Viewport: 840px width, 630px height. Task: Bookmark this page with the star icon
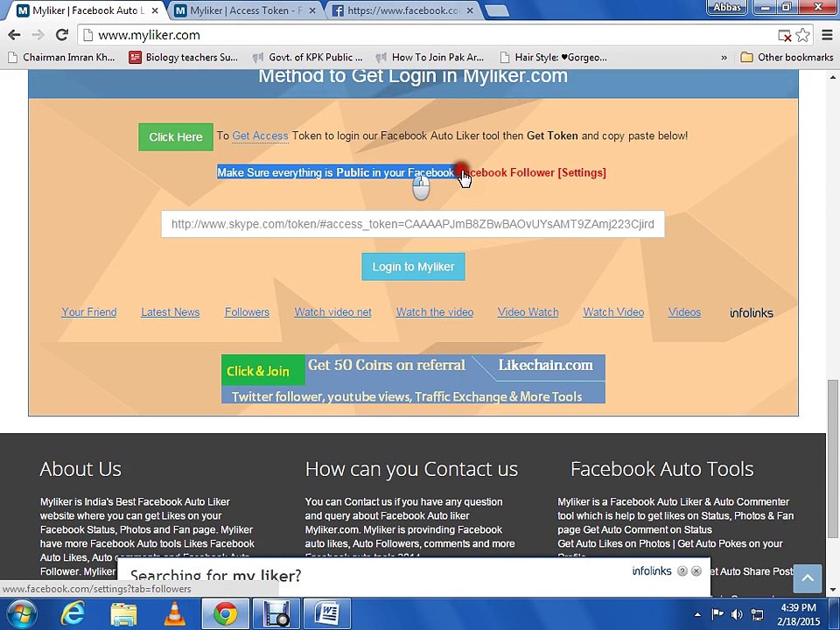(802, 35)
